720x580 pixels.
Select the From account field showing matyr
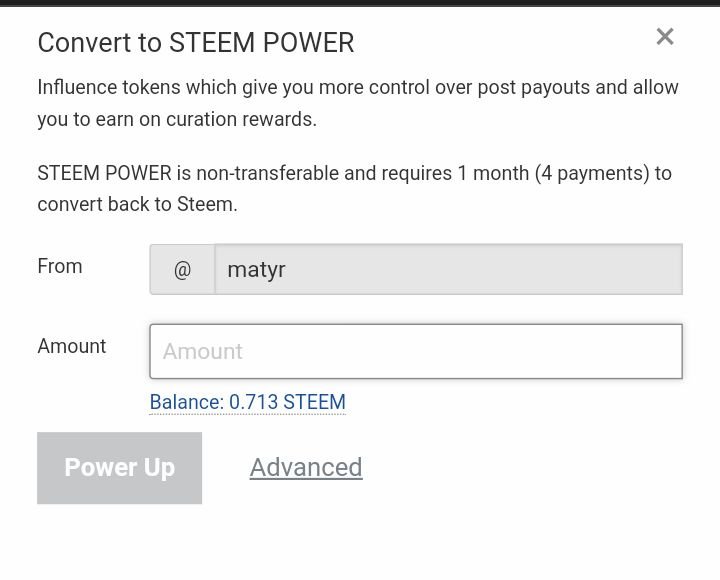[x=448, y=270]
